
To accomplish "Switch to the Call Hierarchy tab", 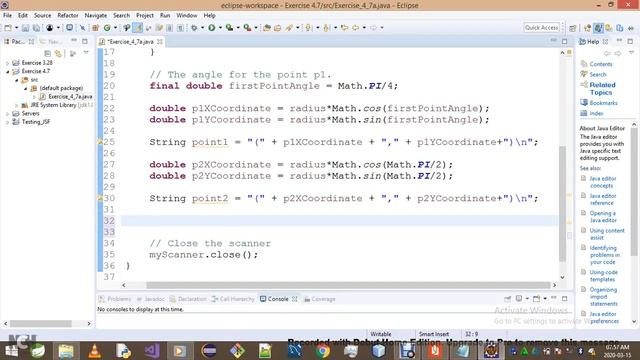I will tap(233, 299).
